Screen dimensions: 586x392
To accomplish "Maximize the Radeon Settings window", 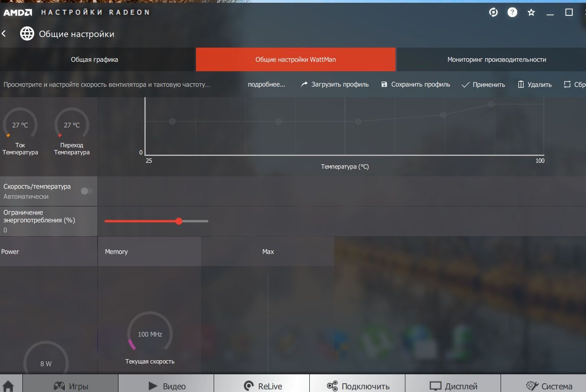I will click(x=569, y=13).
